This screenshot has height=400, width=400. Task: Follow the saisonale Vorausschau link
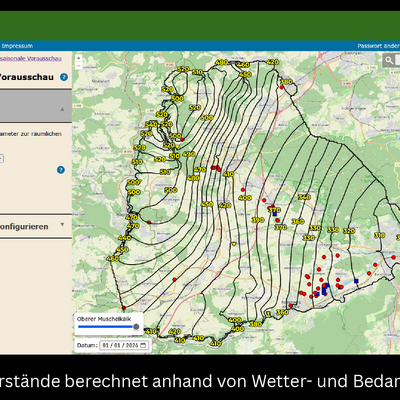pyautogui.click(x=31, y=58)
